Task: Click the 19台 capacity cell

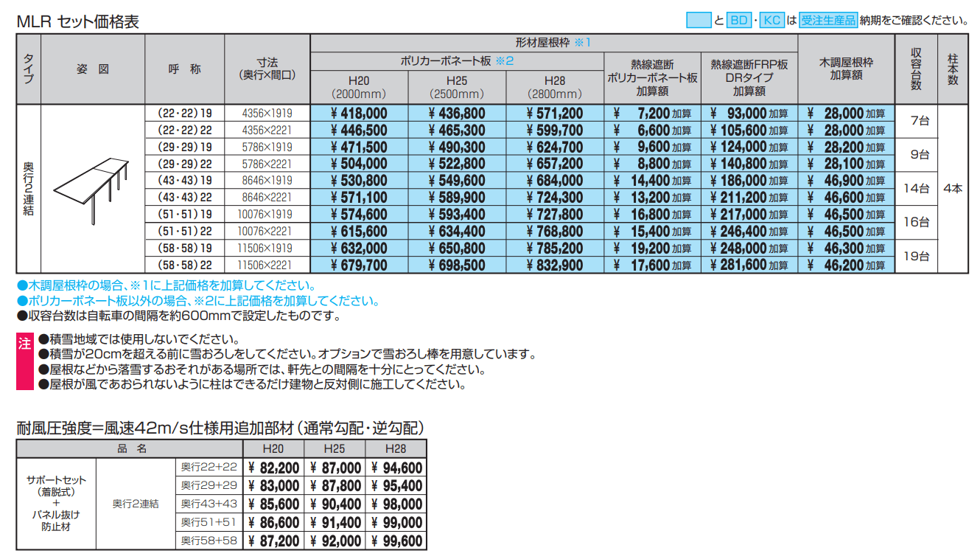Action: (915, 257)
